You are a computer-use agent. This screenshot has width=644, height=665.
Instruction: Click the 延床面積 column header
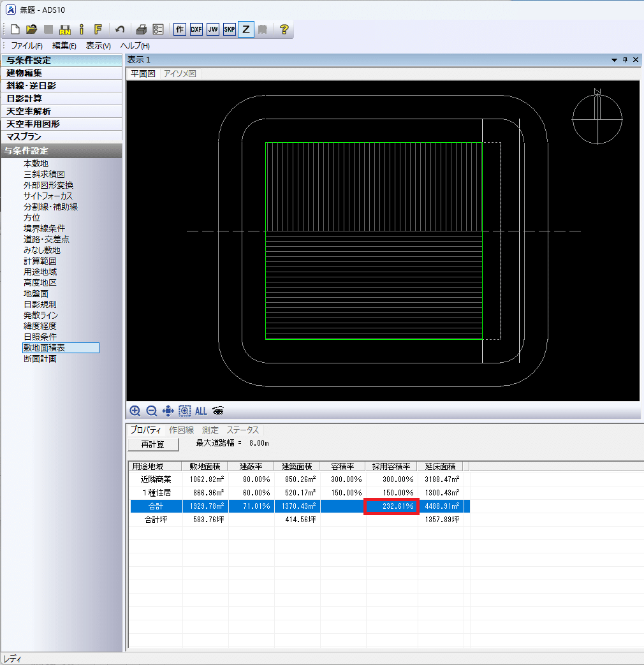pos(441,467)
